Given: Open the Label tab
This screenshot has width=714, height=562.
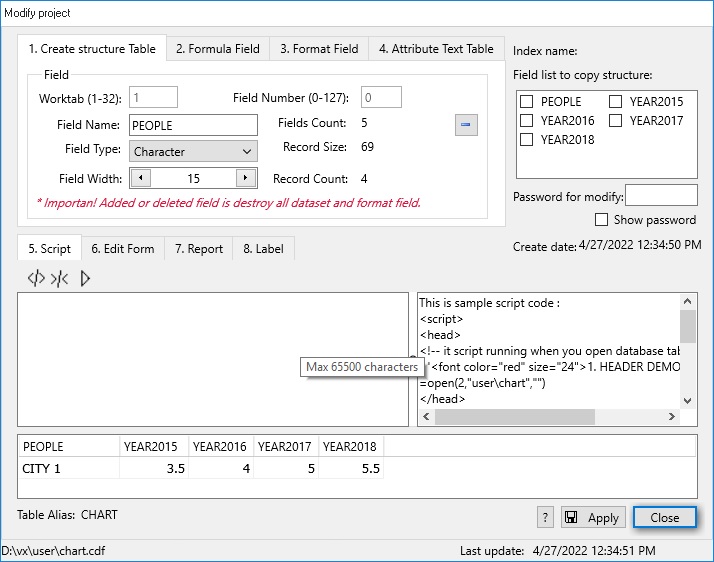Looking at the screenshot, I should tap(263, 249).
